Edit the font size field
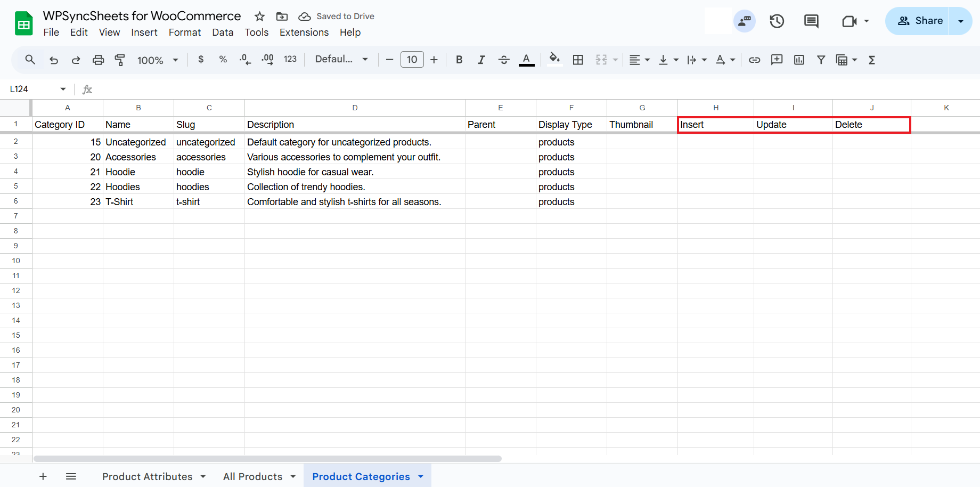The width and height of the screenshot is (980, 487). [x=412, y=59]
